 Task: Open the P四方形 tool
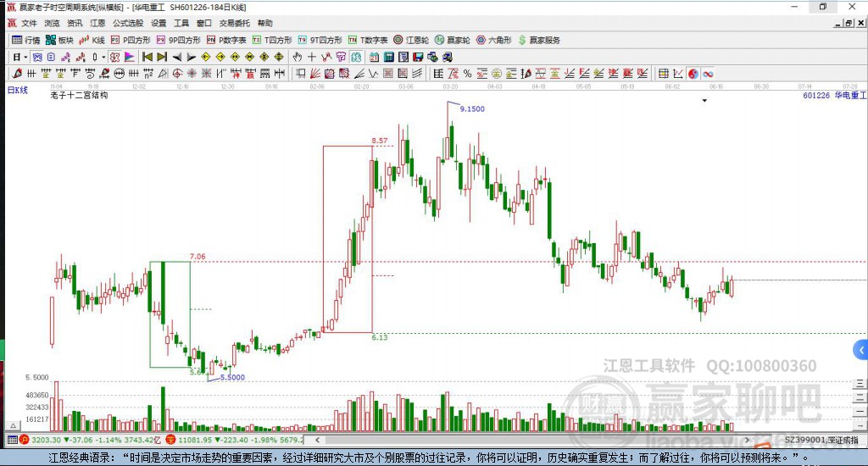(131, 40)
